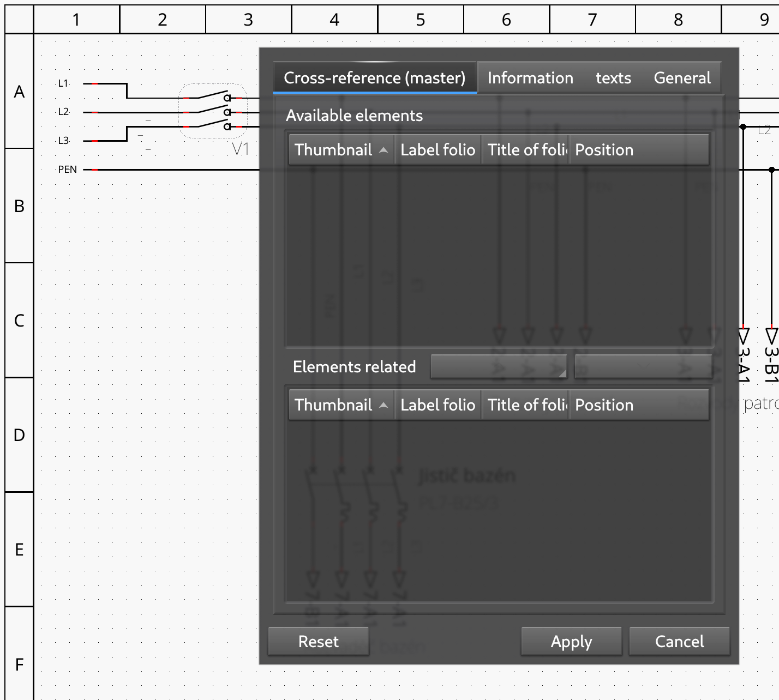Click Apply to save changes
This screenshot has width=779, height=700.
pyautogui.click(x=571, y=642)
